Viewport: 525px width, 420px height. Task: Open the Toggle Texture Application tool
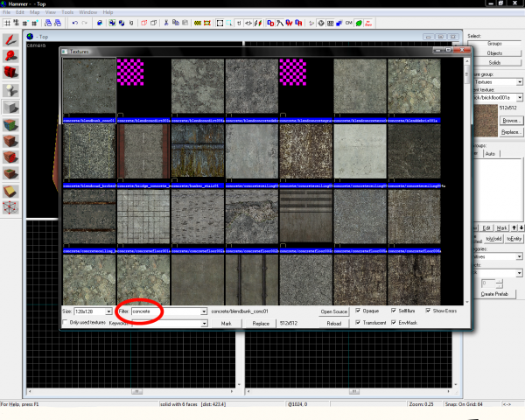(10, 125)
